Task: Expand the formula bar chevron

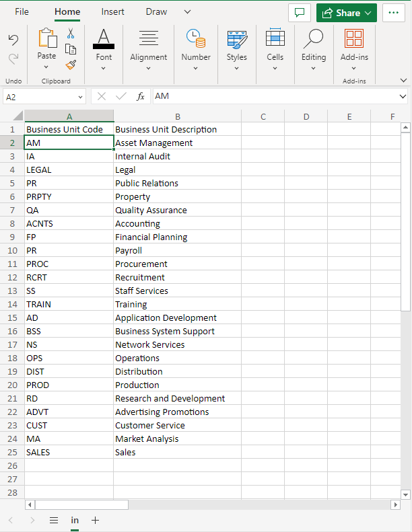Action: click(x=403, y=96)
